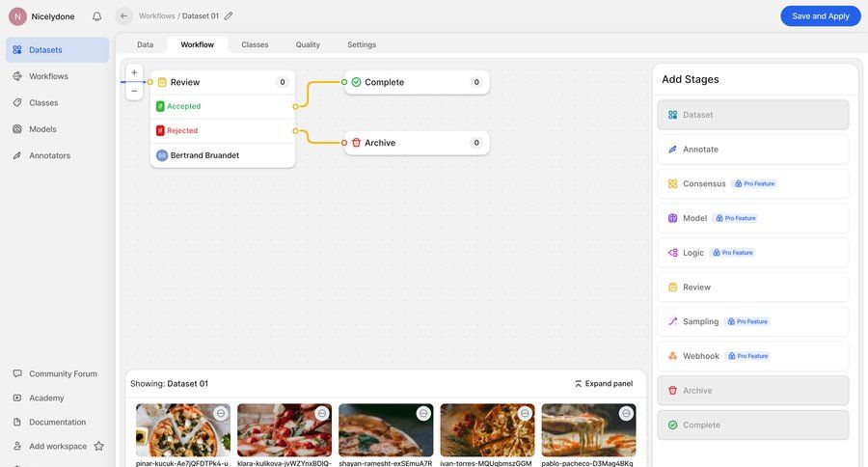
Task: Deselect the first pizza thumbnail's circle toggle
Action: coord(221,413)
